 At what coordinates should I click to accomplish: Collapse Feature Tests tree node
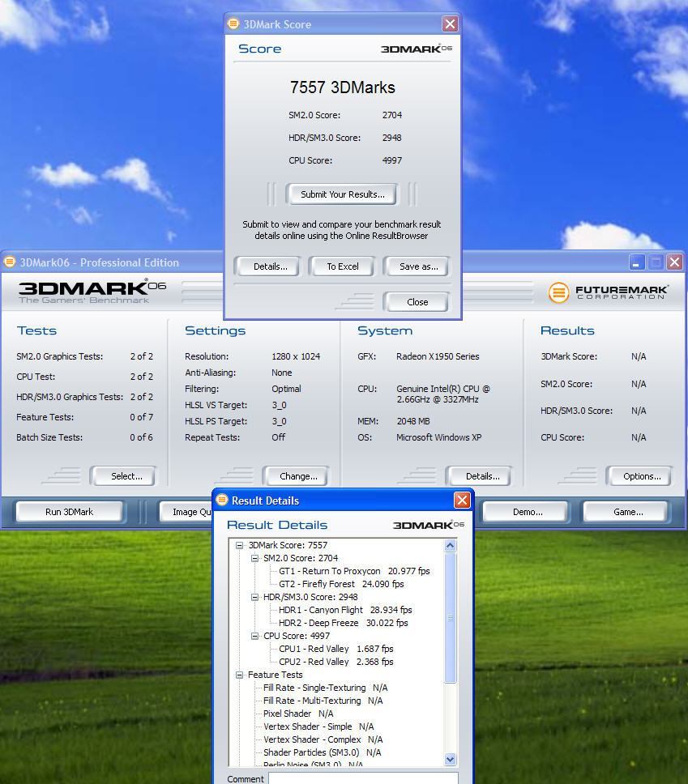coord(239,675)
